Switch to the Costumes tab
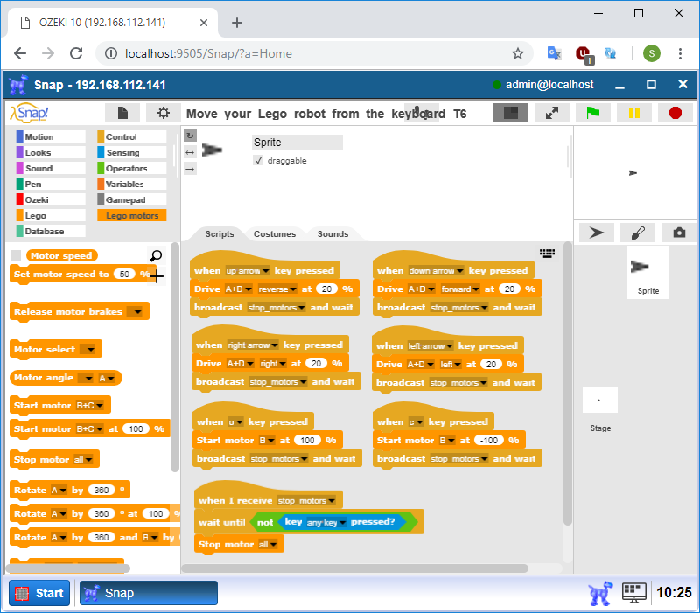This screenshot has height=613, width=700. tap(275, 234)
